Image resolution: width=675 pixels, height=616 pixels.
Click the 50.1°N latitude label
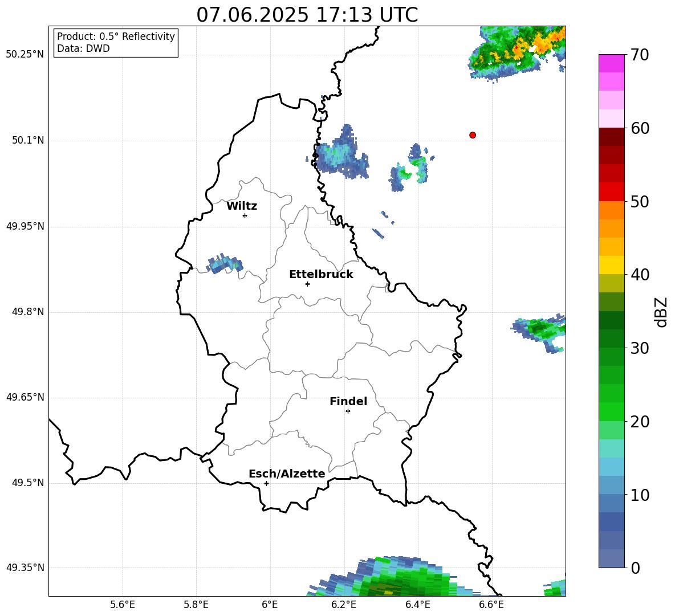pos(28,141)
